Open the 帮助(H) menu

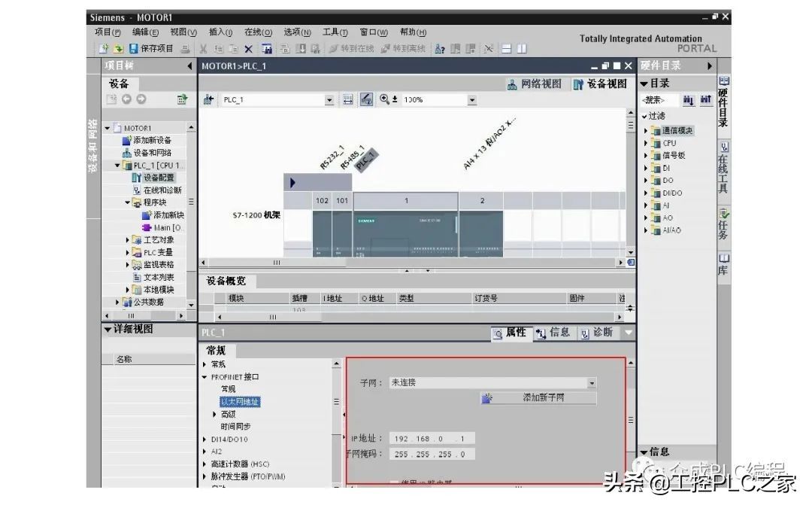click(414, 32)
